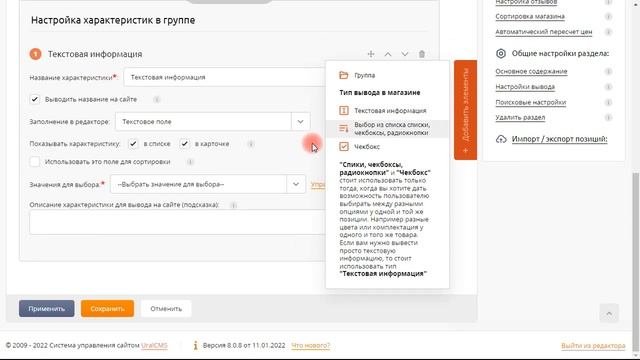Click the info icon next to в карточке

[251, 144]
